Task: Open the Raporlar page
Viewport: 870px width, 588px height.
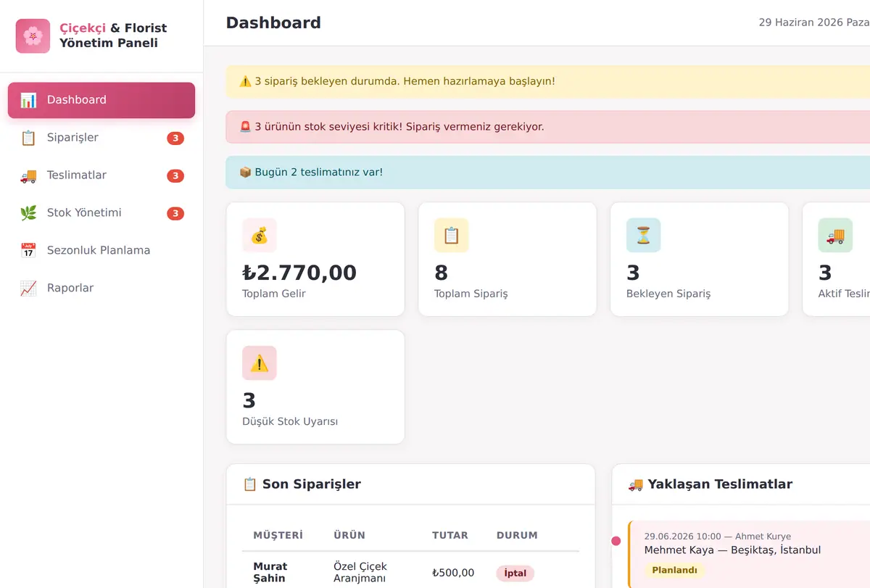Action: point(101,289)
